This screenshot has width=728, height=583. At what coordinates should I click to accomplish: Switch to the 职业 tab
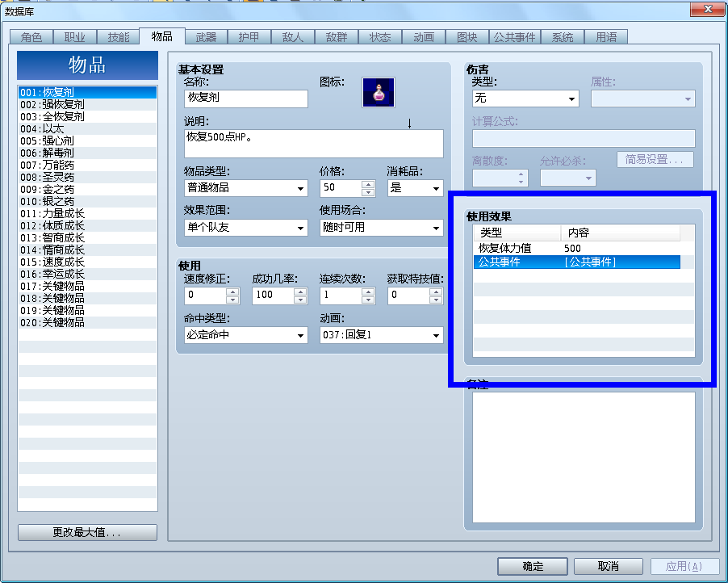tap(75, 37)
